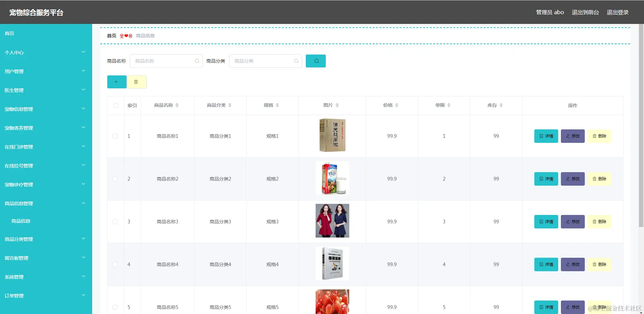Click the teal search magnifier button

316,61
